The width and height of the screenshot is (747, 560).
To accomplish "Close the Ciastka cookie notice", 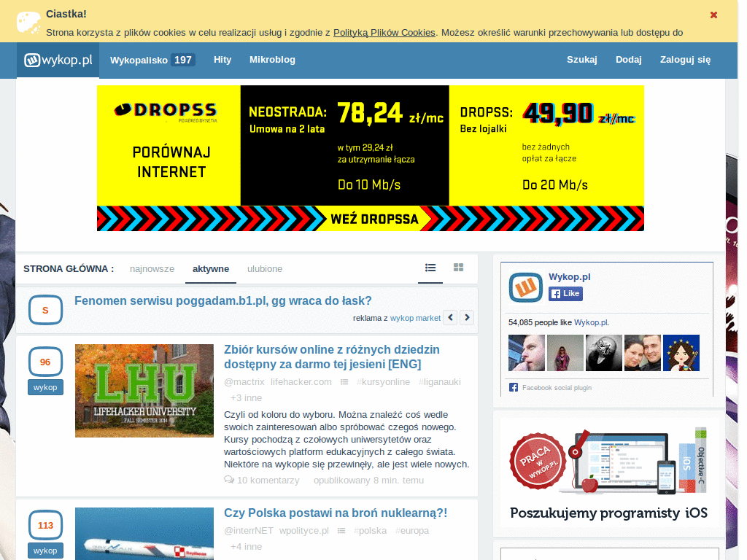I will point(713,15).
